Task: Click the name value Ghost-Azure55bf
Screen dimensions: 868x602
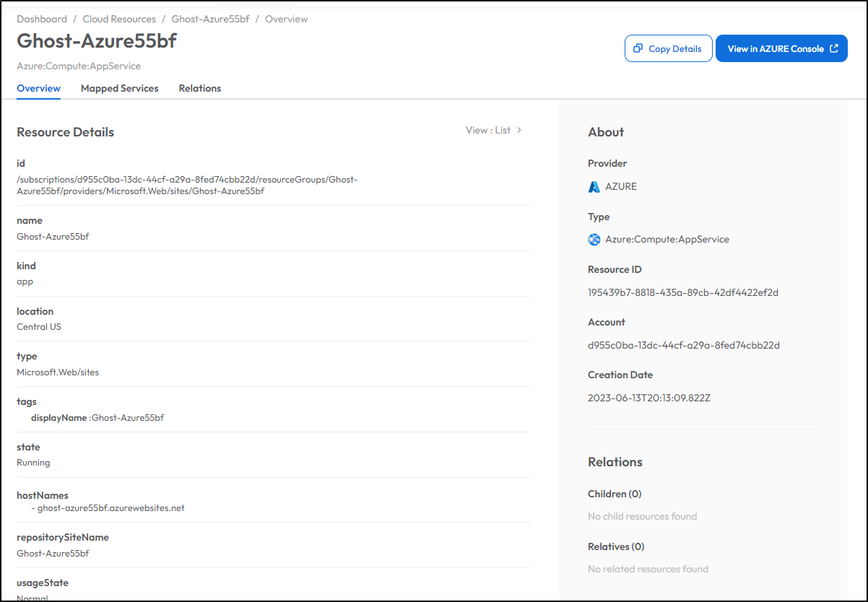Action: (53, 236)
